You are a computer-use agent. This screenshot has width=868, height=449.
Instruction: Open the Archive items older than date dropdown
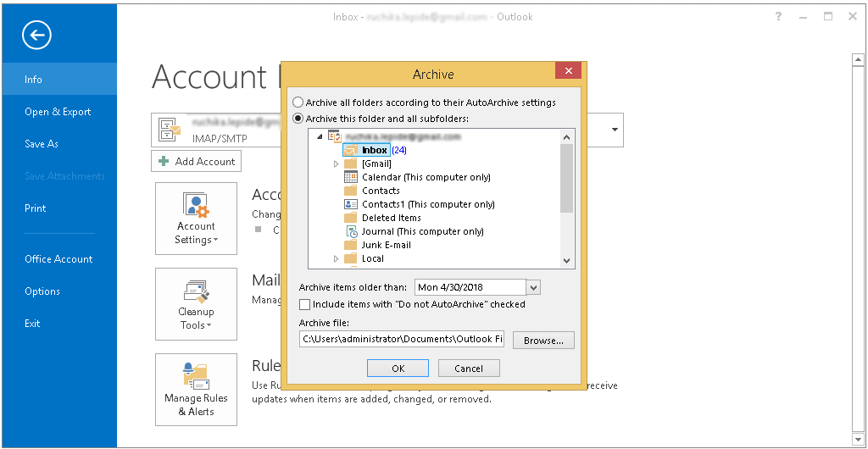point(533,287)
